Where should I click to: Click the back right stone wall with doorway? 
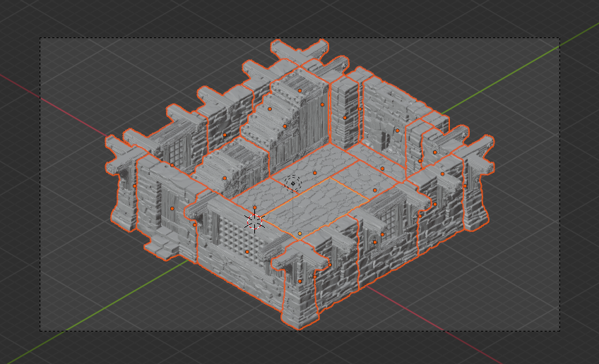pos(389,127)
